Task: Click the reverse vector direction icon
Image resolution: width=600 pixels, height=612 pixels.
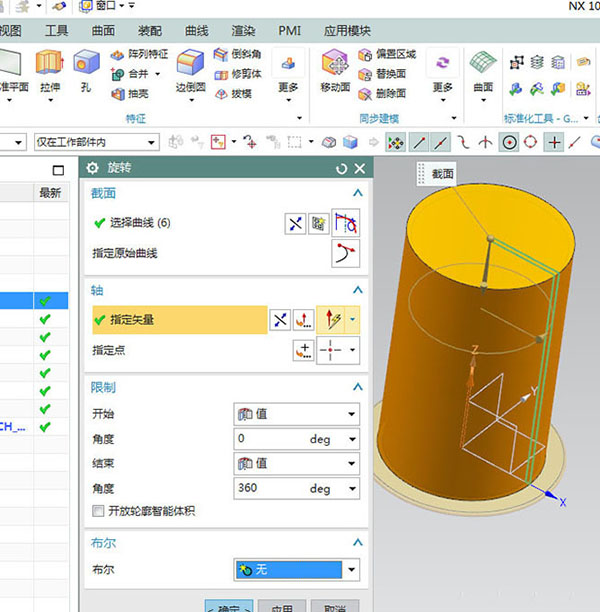Action: pos(280,320)
